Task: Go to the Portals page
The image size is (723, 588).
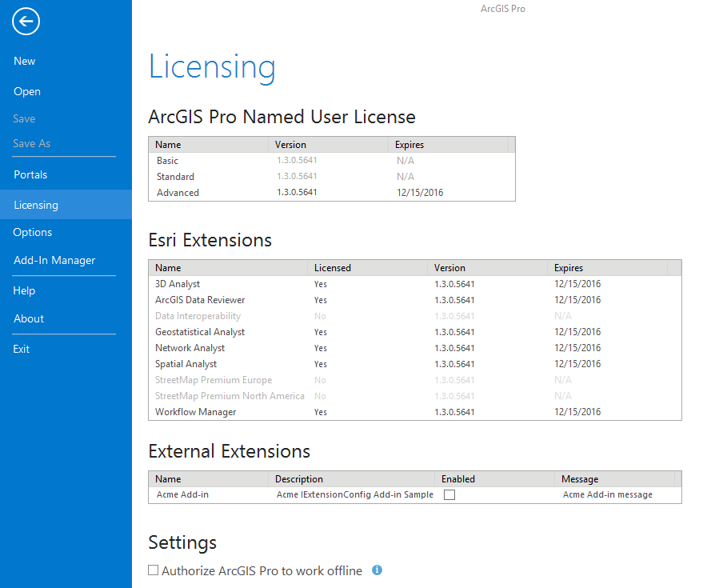Action: coord(30,174)
